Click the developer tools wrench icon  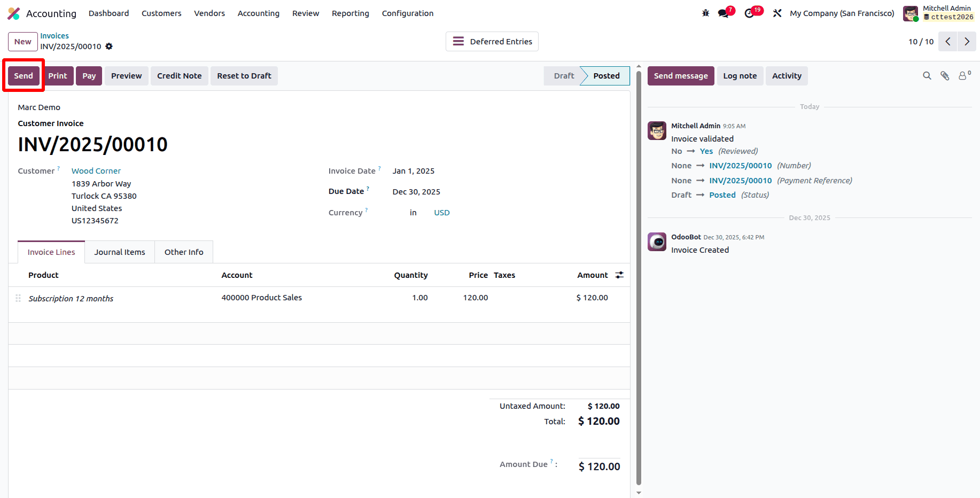[x=777, y=13]
